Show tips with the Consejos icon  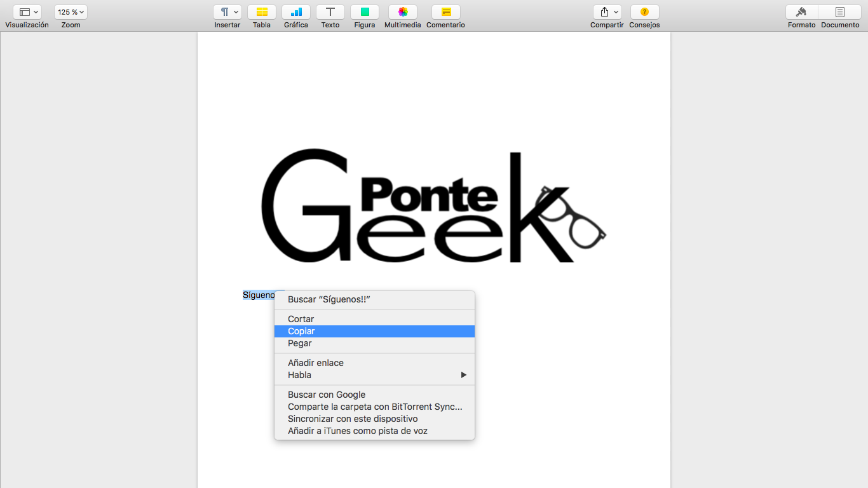click(x=645, y=12)
